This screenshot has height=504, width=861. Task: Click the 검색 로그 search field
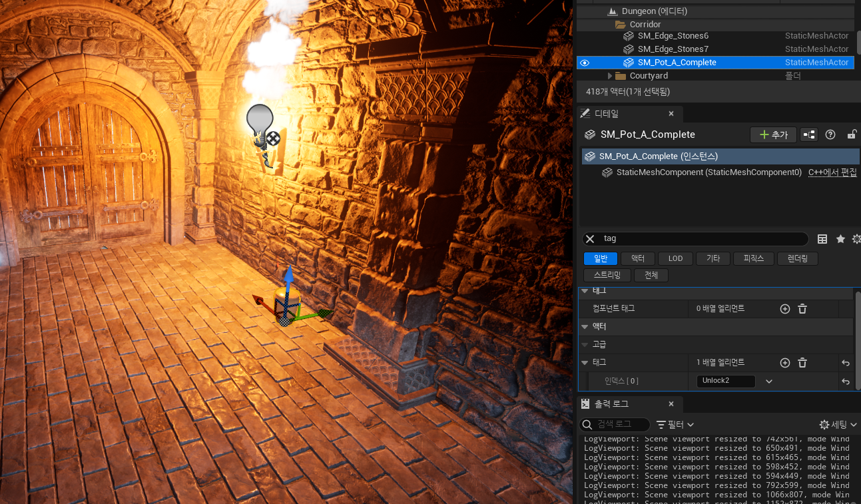tap(615, 425)
